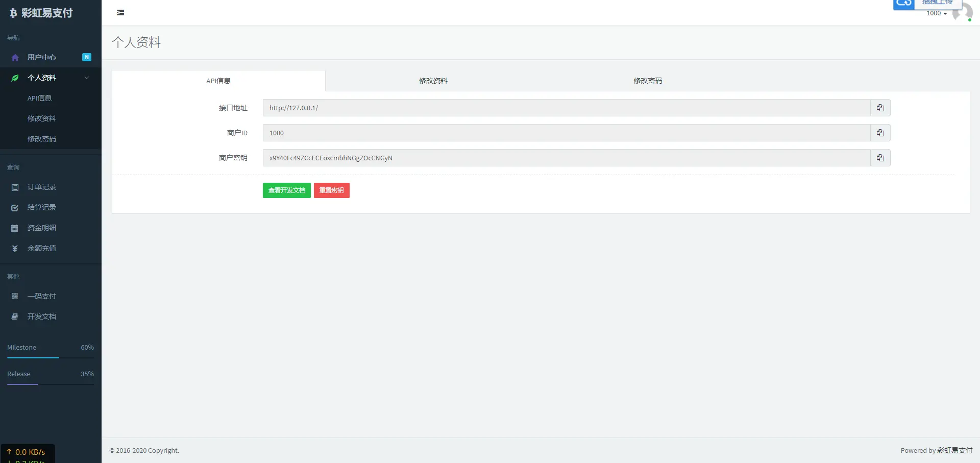
Task: Copy the 商户ID value with copy icon
Action: [880, 133]
